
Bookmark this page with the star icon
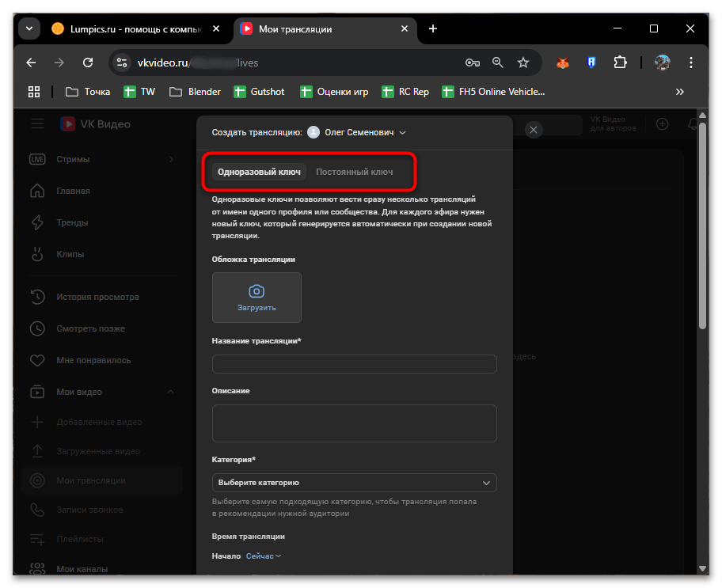pos(522,63)
